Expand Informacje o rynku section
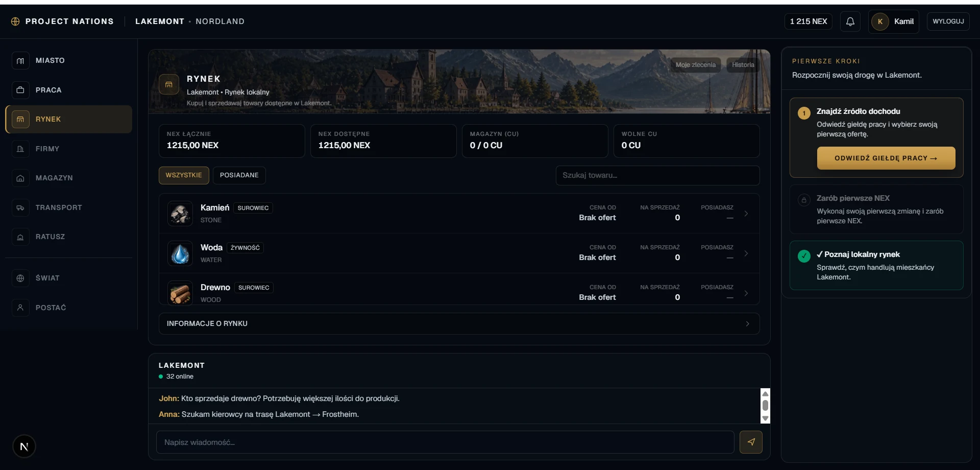980x470 pixels. 459,324
